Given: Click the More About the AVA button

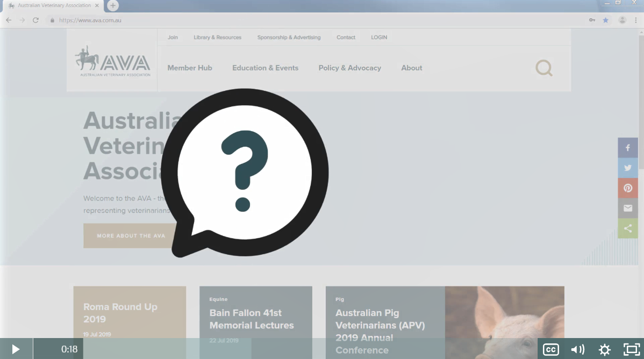Looking at the screenshot, I should [x=131, y=235].
